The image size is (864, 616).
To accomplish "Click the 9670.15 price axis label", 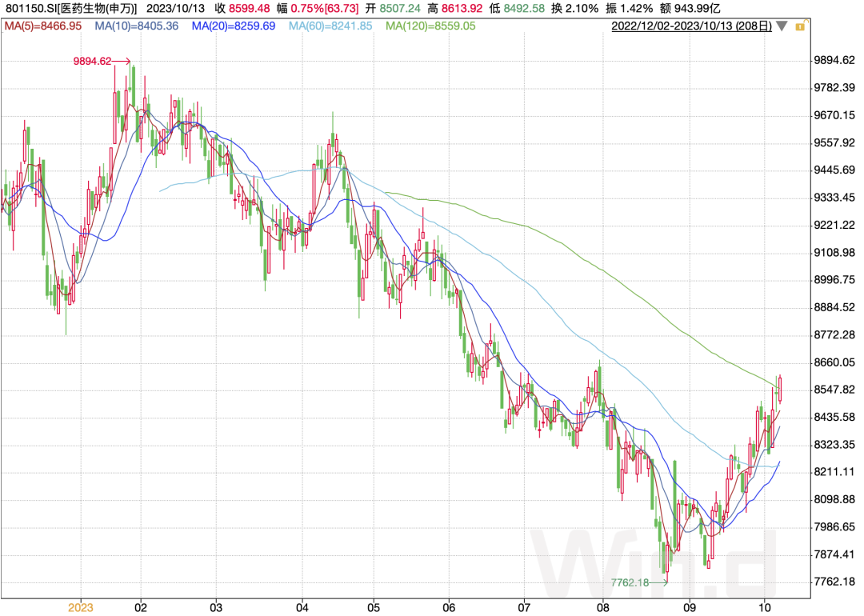I will click(x=834, y=116).
